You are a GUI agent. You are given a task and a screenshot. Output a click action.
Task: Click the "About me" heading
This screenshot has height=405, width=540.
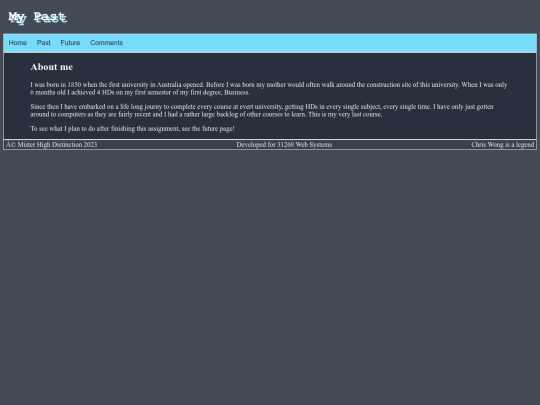[52, 67]
